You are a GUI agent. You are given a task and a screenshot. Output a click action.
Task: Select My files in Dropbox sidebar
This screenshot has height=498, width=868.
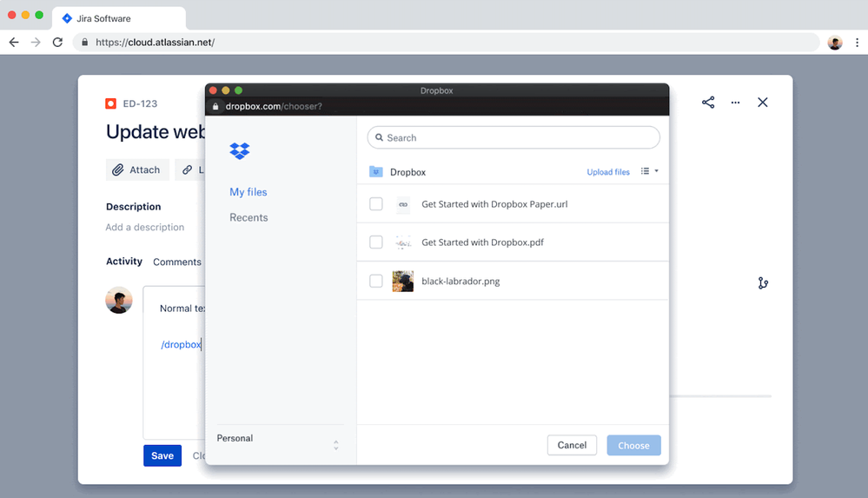coord(248,192)
